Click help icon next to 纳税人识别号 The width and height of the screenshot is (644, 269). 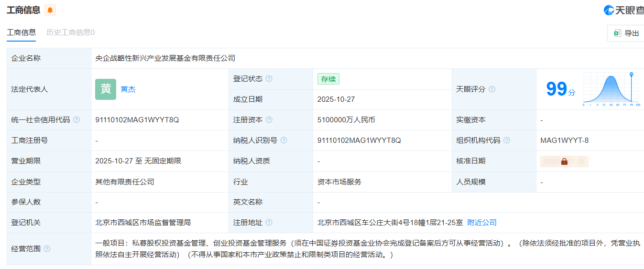pos(284,140)
